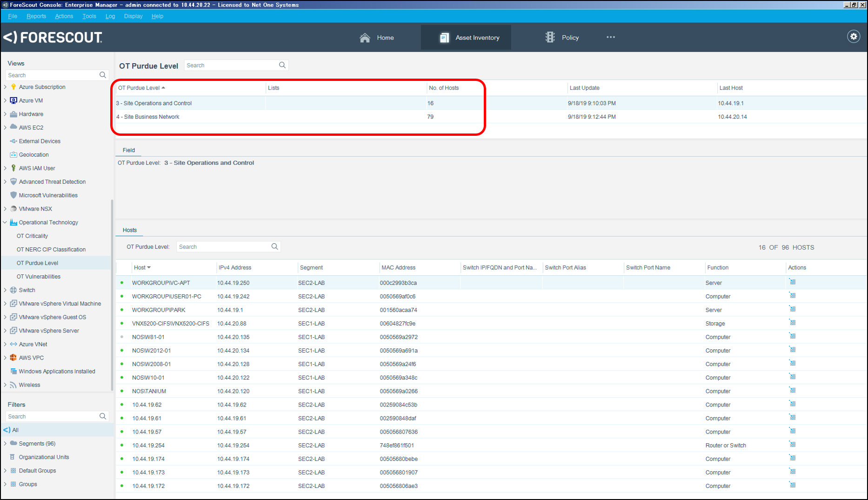Click the Asset Inventory page icon
868x500 pixels.
tap(445, 38)
